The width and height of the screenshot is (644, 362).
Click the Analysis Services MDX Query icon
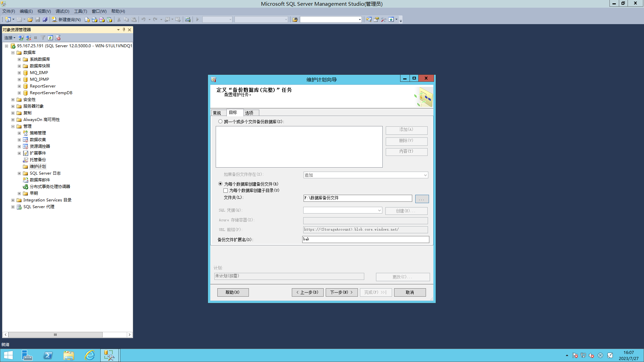[95, 19]
